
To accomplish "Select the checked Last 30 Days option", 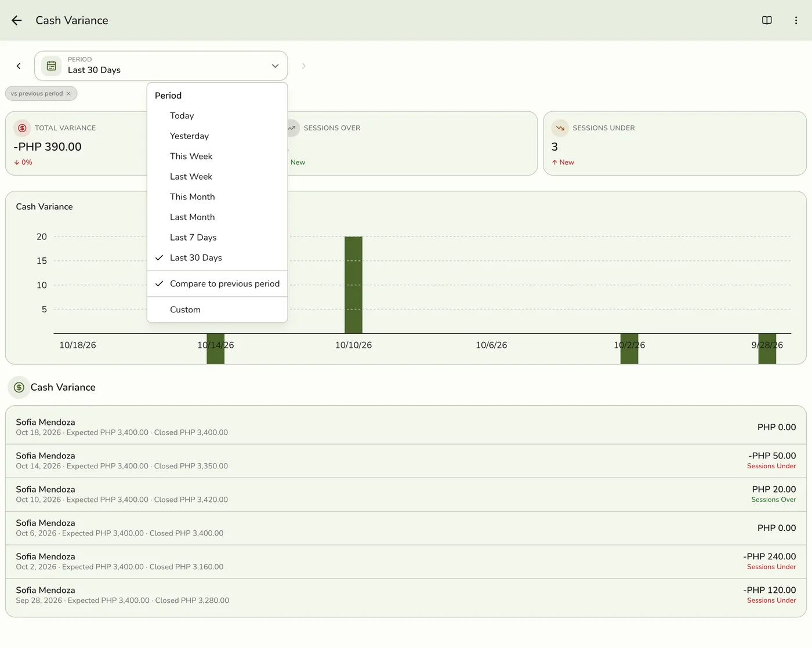I will tap(217, 257).
